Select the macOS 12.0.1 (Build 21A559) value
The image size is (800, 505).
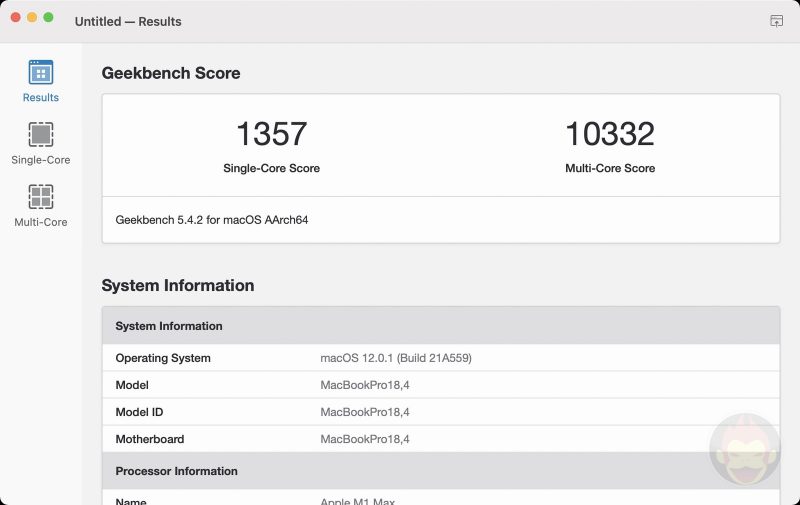(x=396, y=358)
